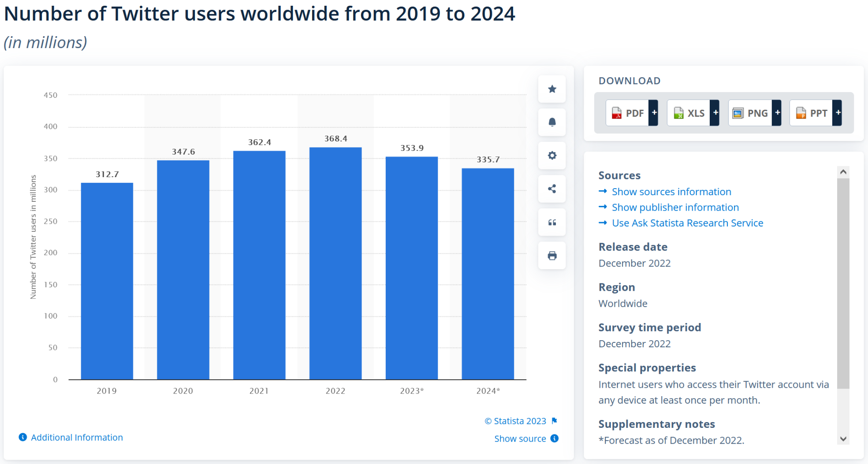Open Show sources information link
The image size is (868, 464).
coord(671,192)
